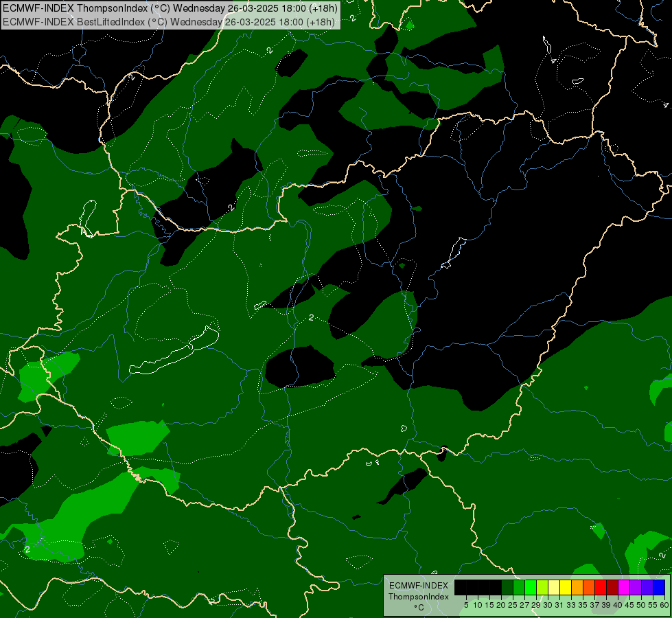Viewport: 672px width, 618px height.
Task: Click the legend scale value '20'
Action: tap(501, 605)
